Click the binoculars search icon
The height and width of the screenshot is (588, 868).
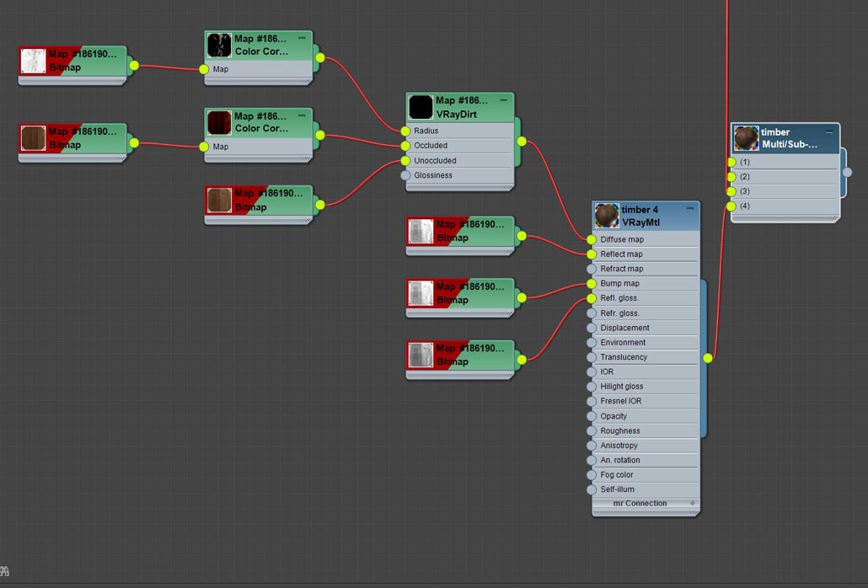4,571
